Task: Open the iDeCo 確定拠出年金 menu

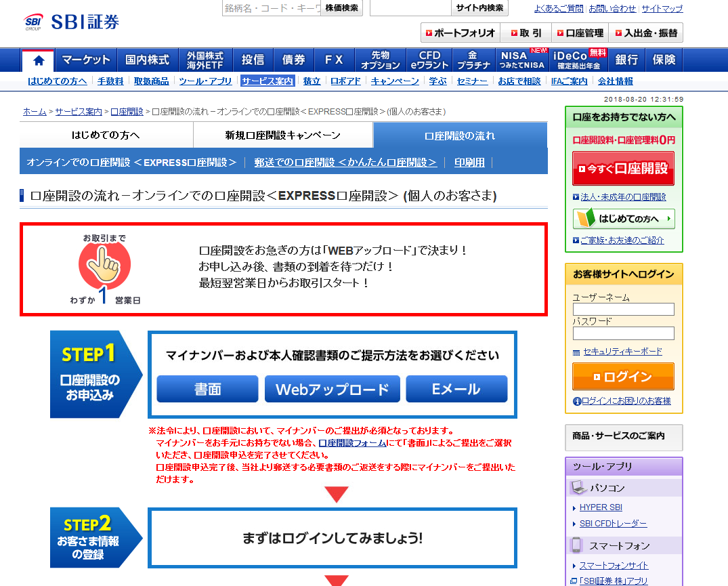Action: (578, 60)
